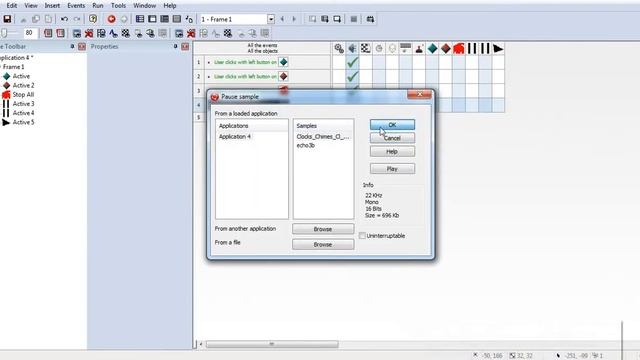Viewport: 640px width, 360px height.
Task: Click the horizontal scrollbar of event editor
Action: [x=272, y=344]
